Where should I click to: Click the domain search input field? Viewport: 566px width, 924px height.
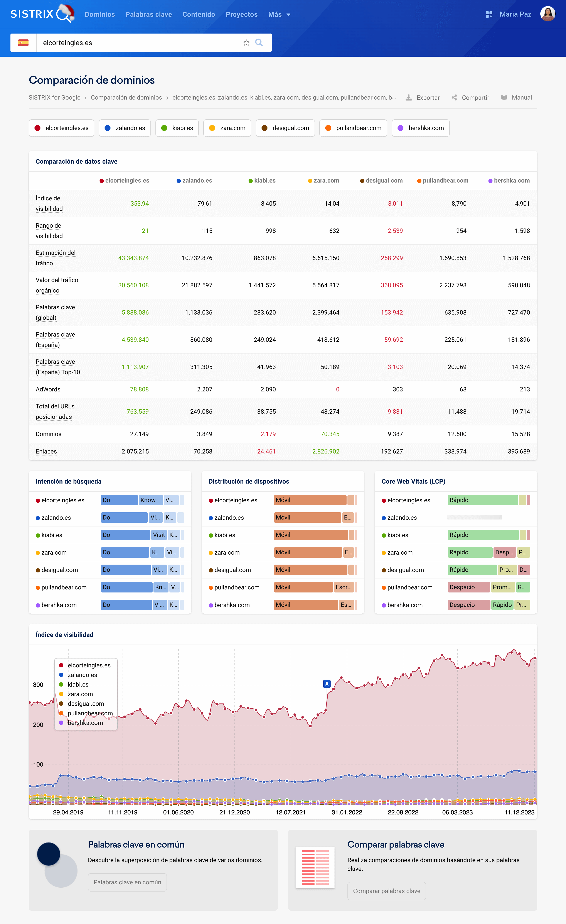tap(139, 43)
